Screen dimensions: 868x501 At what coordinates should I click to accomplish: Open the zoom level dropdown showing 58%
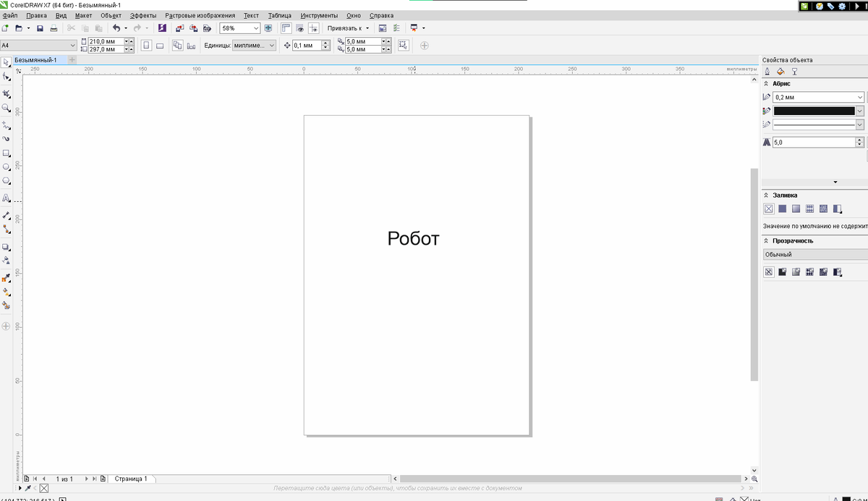point(255,28)
